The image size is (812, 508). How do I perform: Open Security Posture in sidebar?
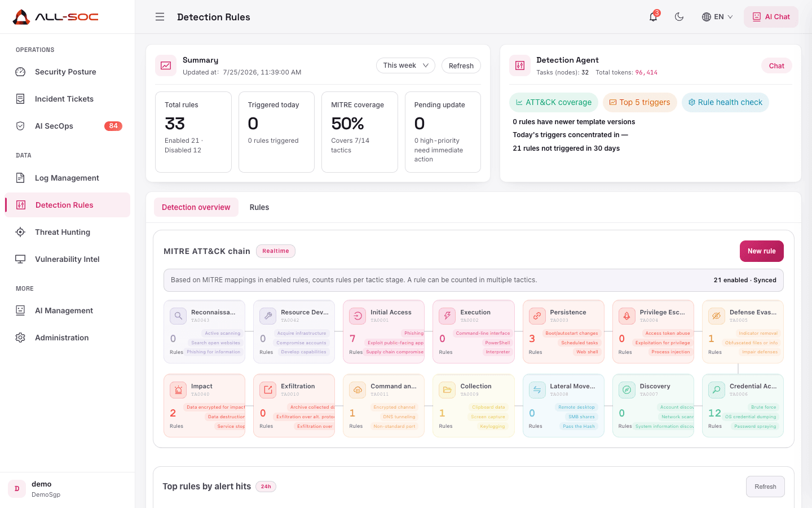point(68,72)
